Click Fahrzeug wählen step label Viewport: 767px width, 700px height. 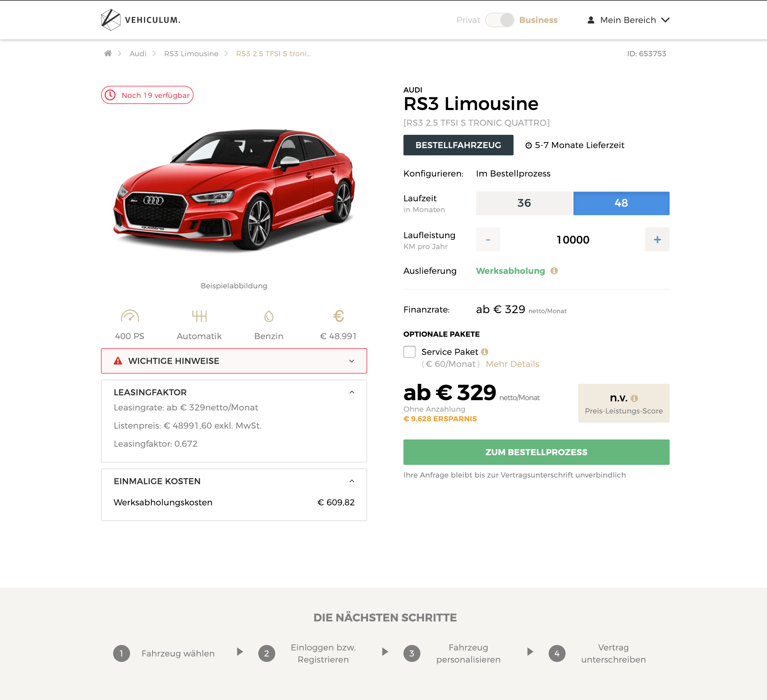178,653
